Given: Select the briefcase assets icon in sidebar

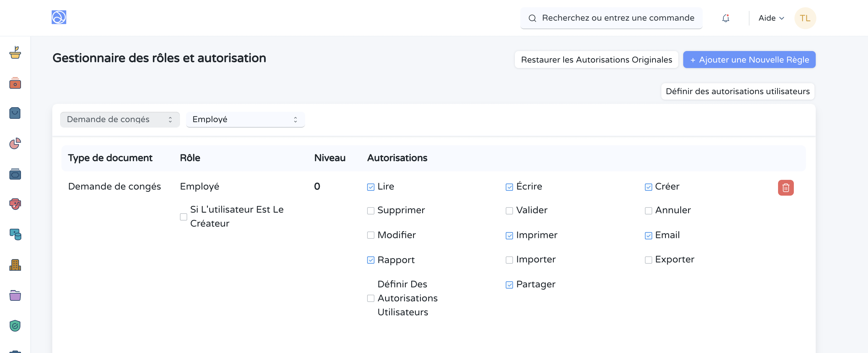Looking at the screenshot, I should point(15,174).
